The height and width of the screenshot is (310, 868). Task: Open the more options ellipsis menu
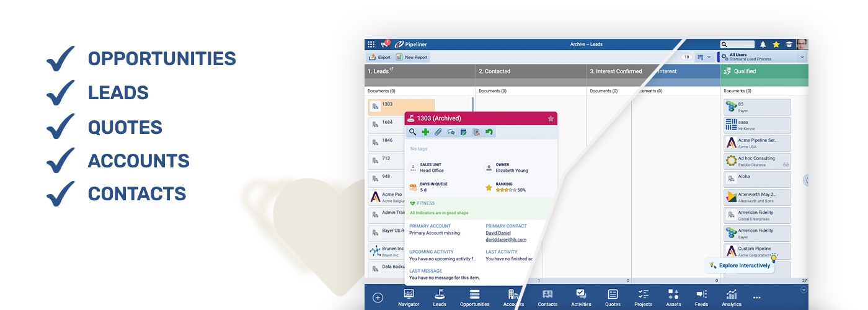pos(756,298)
